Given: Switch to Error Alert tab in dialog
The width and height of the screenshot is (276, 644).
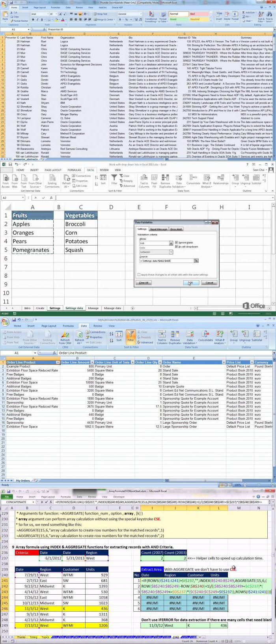Looking at the screenshot, I should click(176, 229).
